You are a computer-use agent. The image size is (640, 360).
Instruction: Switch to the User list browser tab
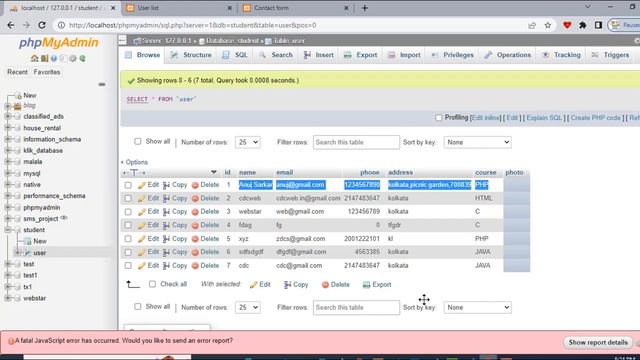coord(178,8)
